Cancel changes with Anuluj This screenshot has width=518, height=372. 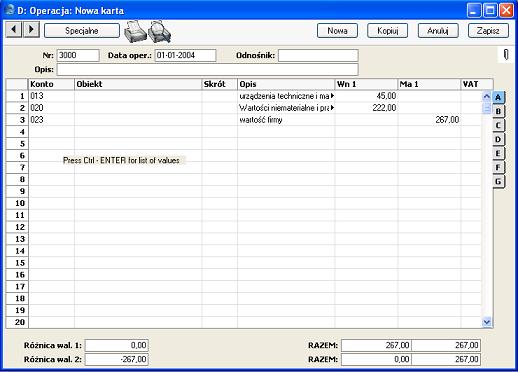point(438,31)
